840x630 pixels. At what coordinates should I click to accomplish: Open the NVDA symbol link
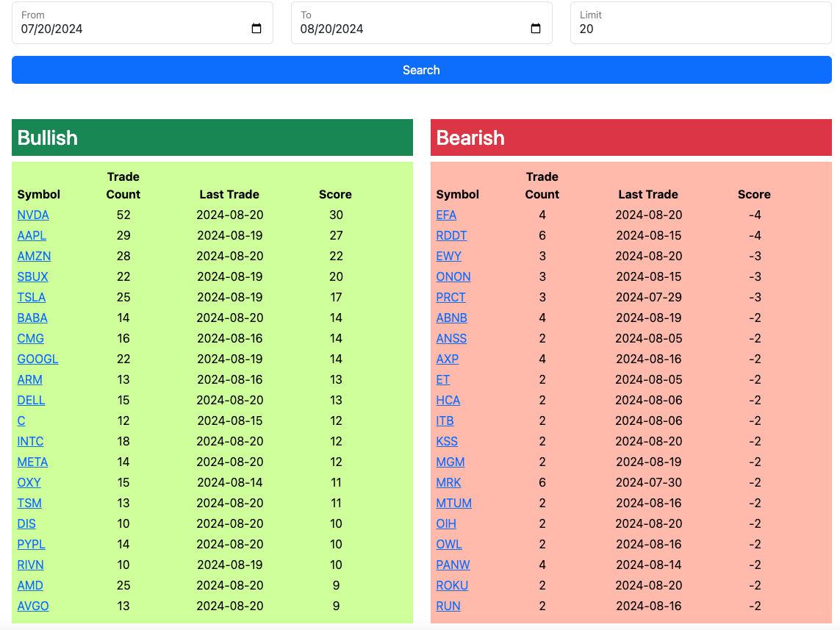pyautogui.click(x=33, y=215)
